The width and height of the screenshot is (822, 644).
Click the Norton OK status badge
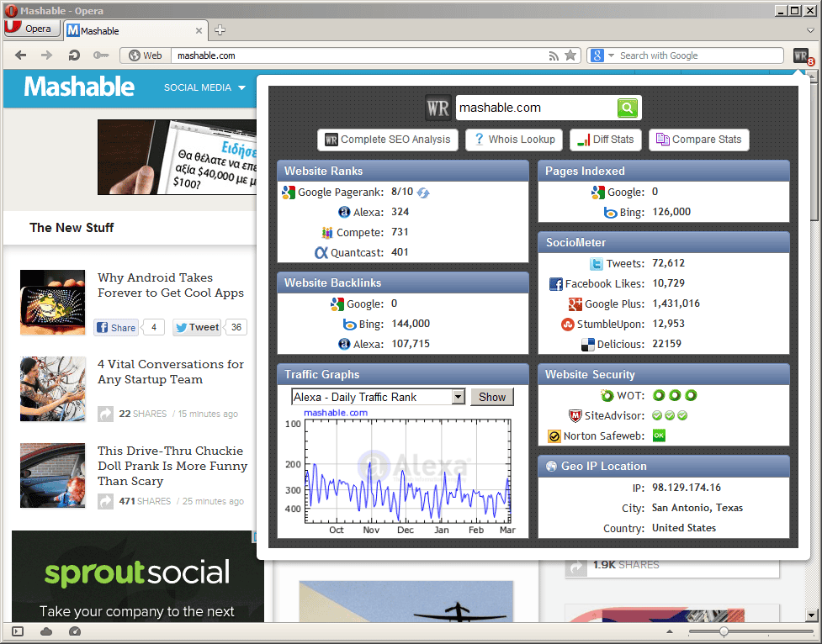coord(659,435)
